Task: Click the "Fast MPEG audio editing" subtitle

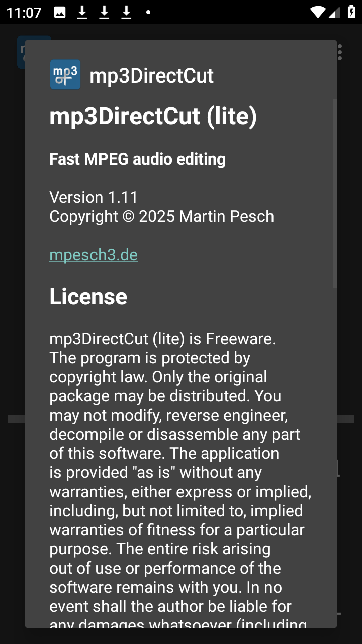Action: [137, 159]
